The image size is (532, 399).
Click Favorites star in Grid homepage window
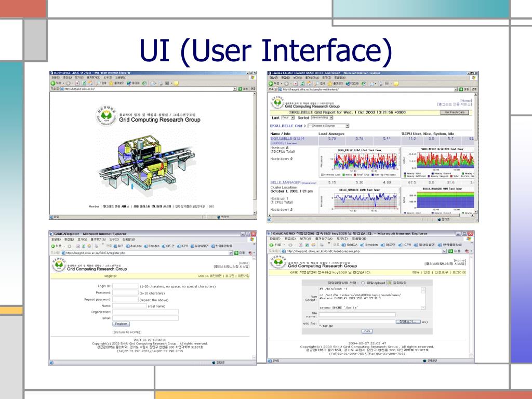coord(111,83)
